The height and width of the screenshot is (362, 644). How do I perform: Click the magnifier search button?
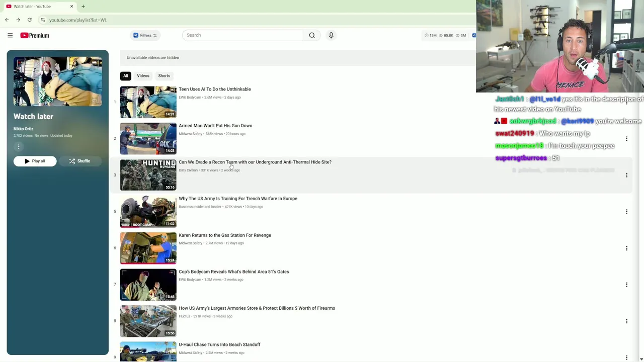coord(312,35)
